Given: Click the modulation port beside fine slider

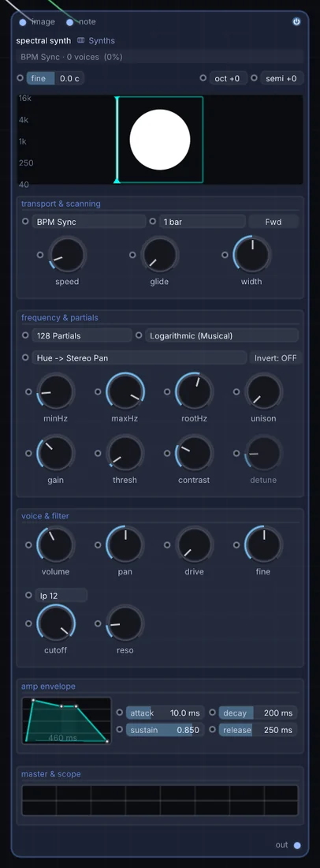Looking at the screenshot, I should pos(20,78).
